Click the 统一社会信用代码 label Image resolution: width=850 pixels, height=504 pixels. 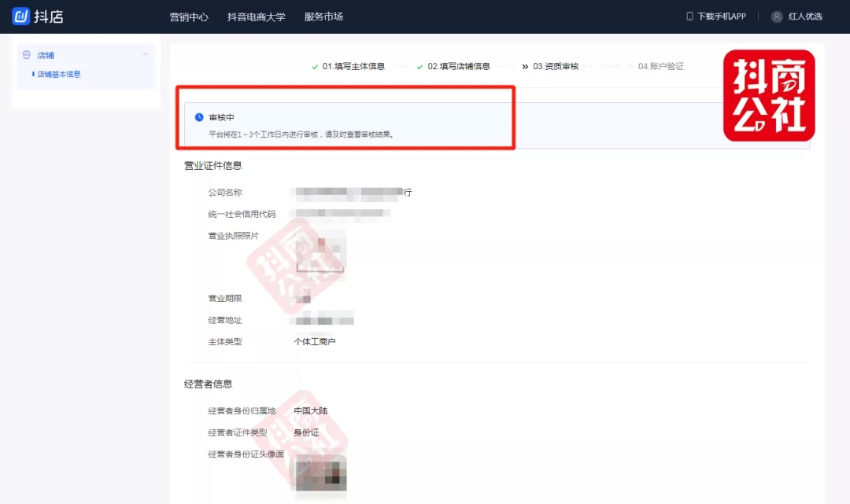(242, 214)
